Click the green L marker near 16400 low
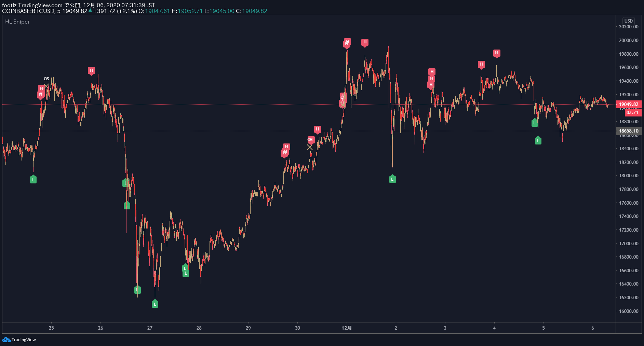 point(137,290)
